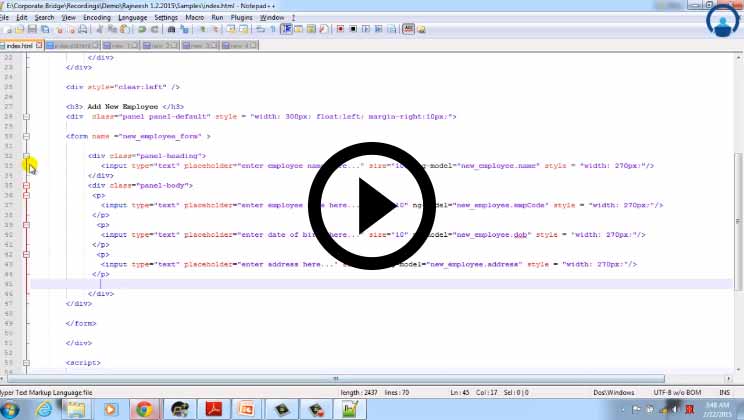Click the Print toolbar icon
This screenshot has width=744, height=420.
[83, 30]
